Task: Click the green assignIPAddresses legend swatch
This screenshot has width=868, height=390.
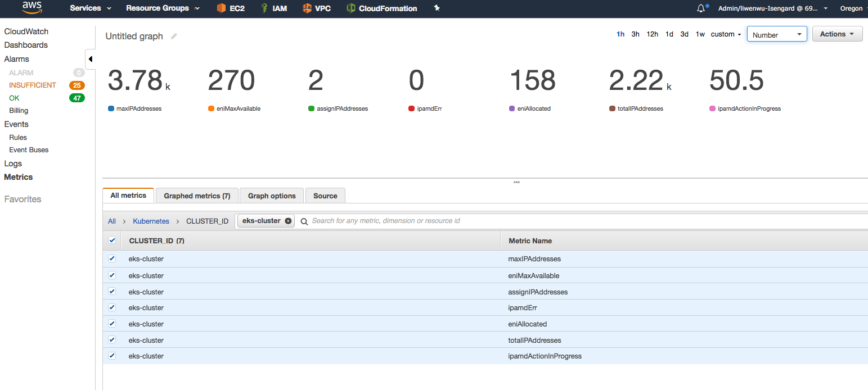Action: (x=311, y=108)
